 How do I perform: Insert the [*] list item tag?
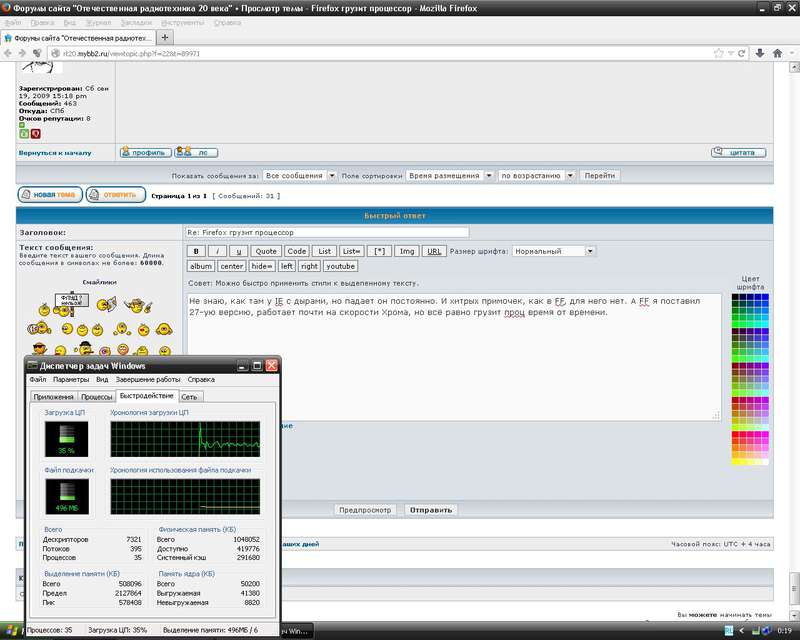click(380, 251)
